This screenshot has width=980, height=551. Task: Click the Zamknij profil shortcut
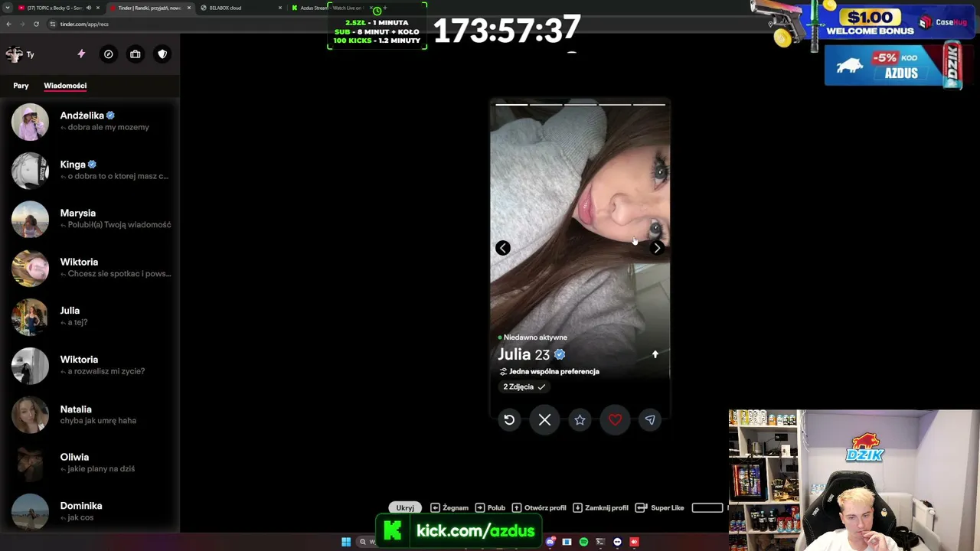(600, 507)
